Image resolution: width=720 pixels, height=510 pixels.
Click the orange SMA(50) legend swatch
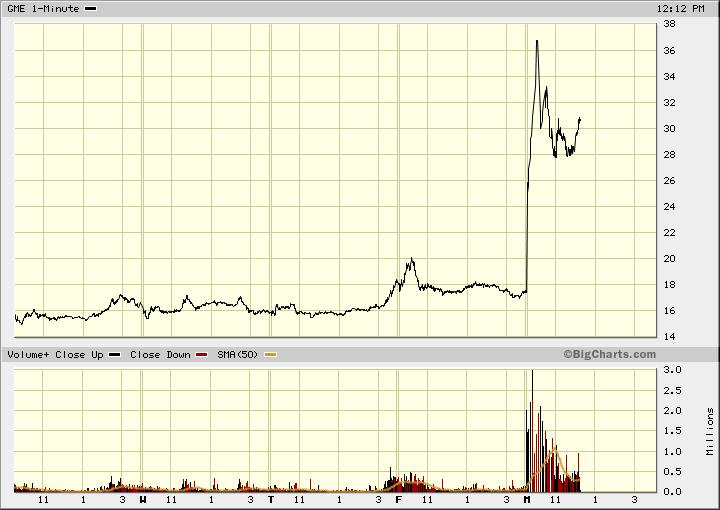pyautogui.click(x=271, y=354)
